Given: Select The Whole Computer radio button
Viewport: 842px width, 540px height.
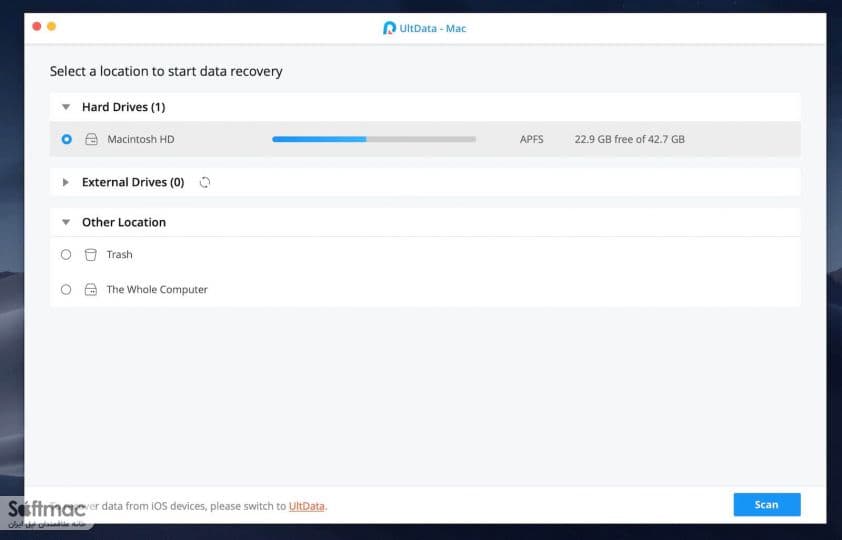Looking at the screenshot, I should pyautogui.click(x=66, y=289).
